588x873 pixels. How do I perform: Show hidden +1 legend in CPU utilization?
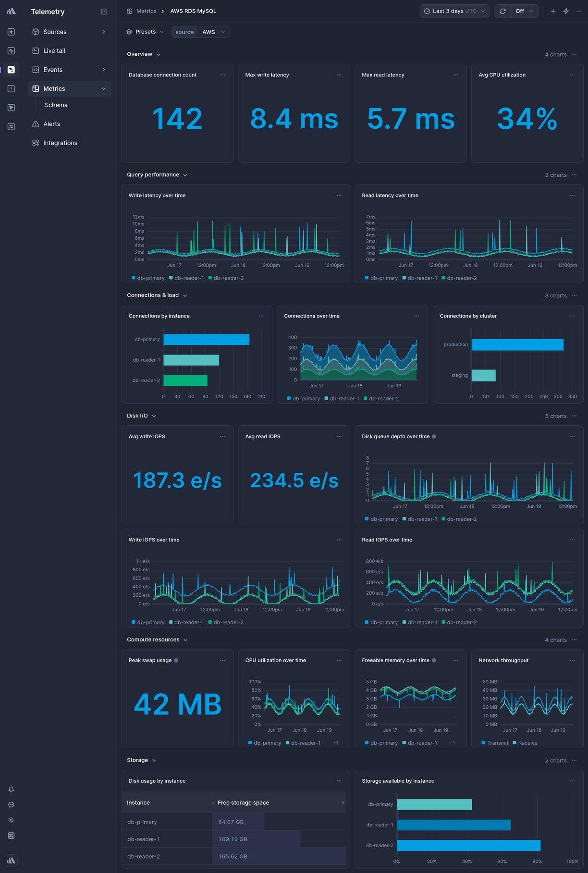(335, 743)
